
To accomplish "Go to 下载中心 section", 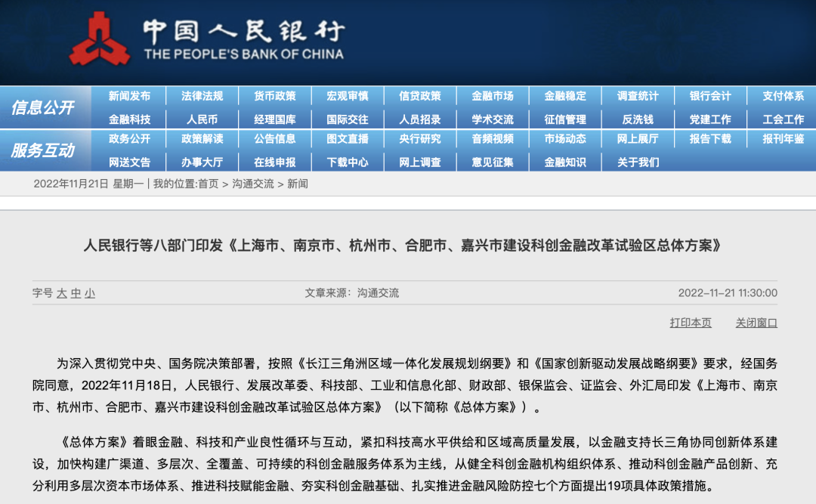I will pos(347,162).
